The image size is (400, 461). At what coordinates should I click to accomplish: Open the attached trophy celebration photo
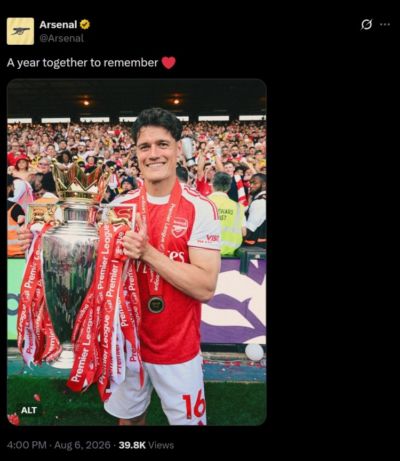tap(137, 252)
